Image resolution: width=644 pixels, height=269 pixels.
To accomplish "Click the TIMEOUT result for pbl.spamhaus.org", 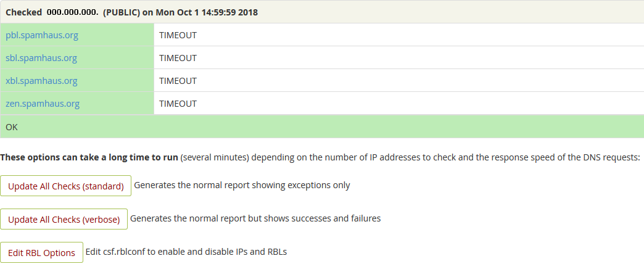I will pos(178,35).
